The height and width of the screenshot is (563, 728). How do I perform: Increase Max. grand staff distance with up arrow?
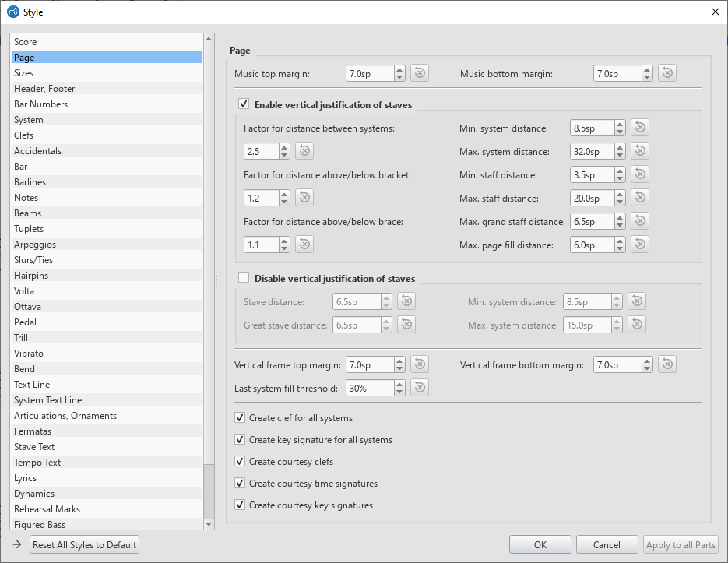tap(620, 217)
